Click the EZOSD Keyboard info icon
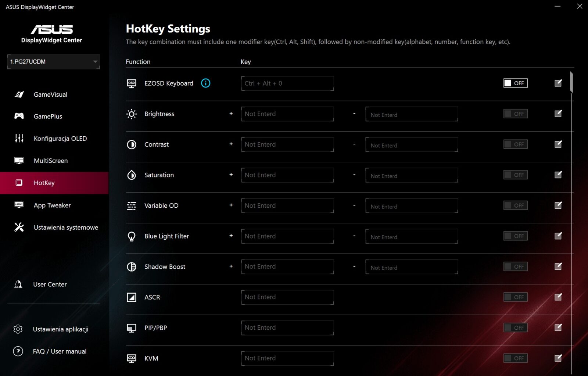This screenshot has height=376, width=588. (205, 83)
